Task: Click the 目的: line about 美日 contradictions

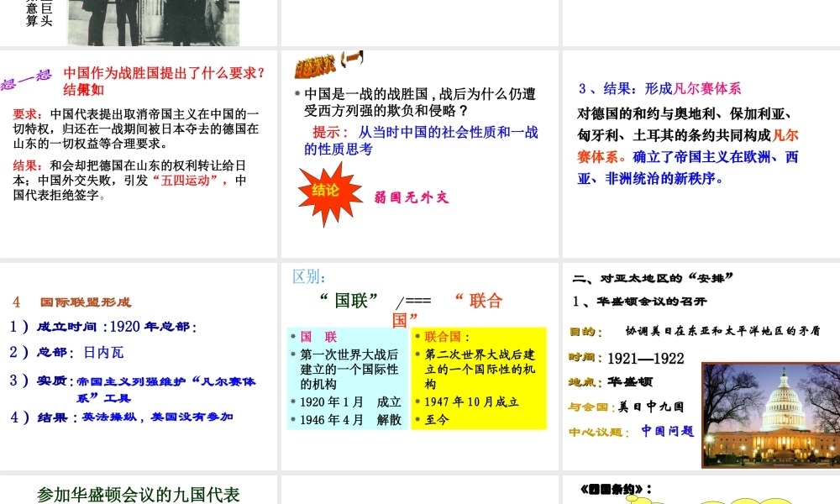Action: coord(695,331)
